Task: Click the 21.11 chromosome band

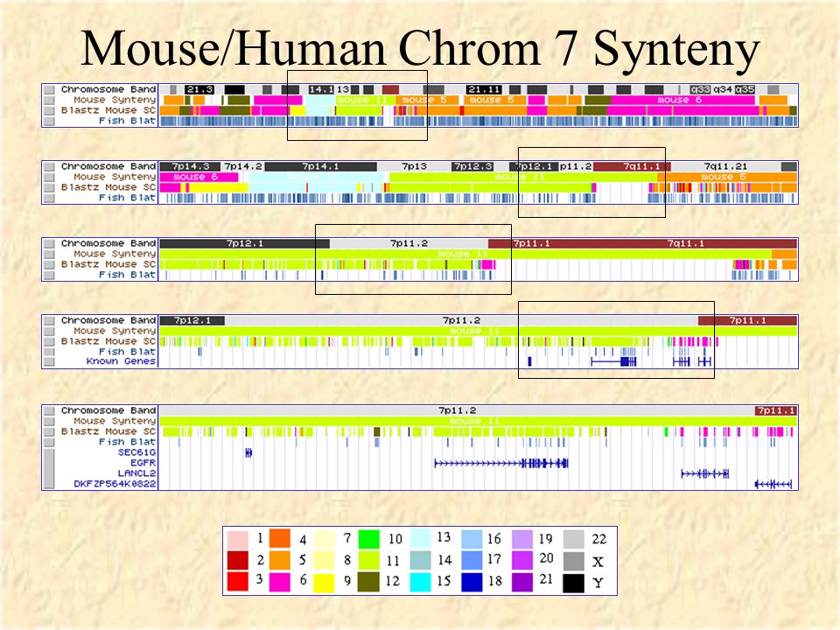Action: pyautogui.click(x=484, y=89)
